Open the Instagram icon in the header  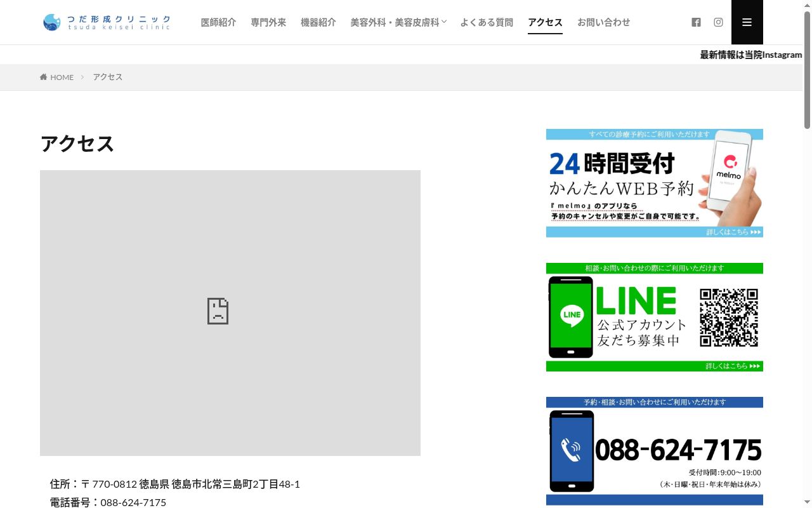pyautogui.click(x=718, y=22)
